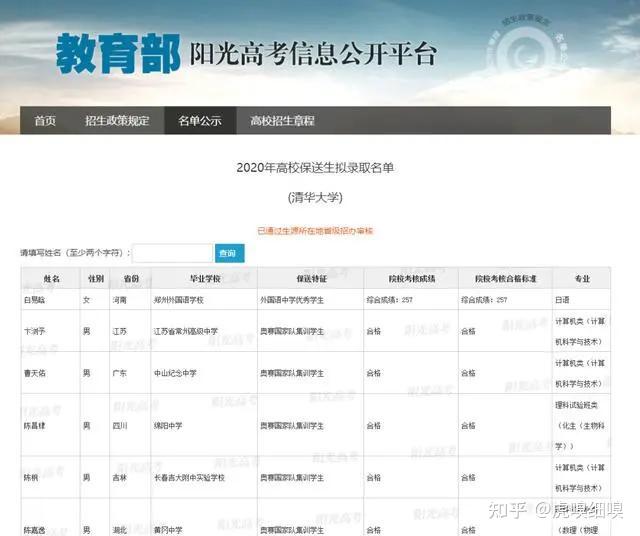Click the 2020年高校保送生拟录取名单 heading
Screen dimensions: 640x536
click(x=315, y=168)
